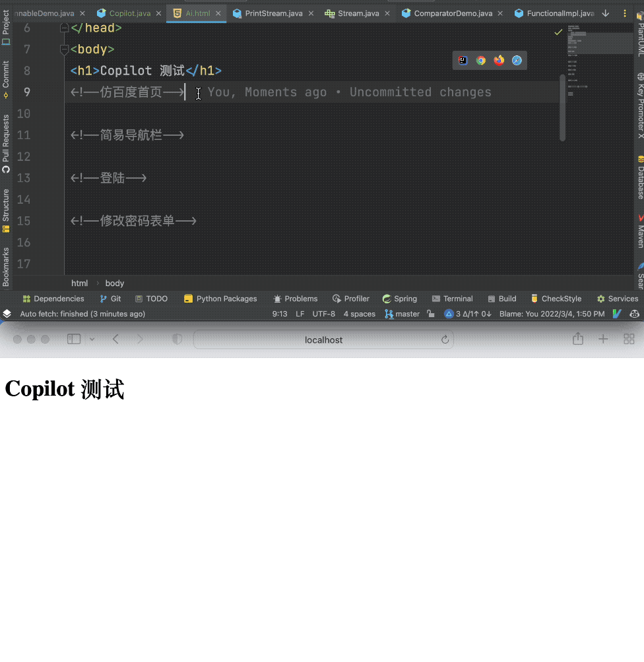Image resolution: width=644 pixels, height=662 pixels.
Task: Open the editor tabs overflow arrow
Action: pyautogui.click(x=606, y=13)
